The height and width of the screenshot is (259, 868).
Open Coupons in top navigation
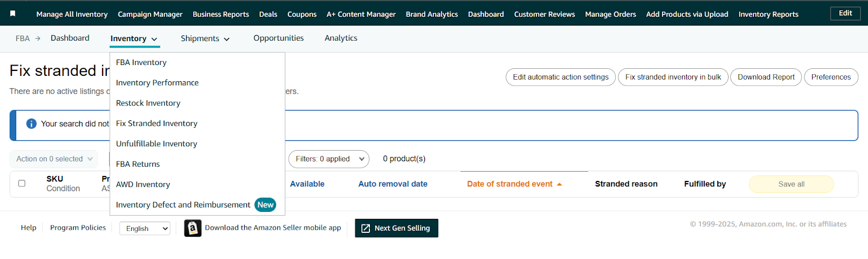click(302, 14)
